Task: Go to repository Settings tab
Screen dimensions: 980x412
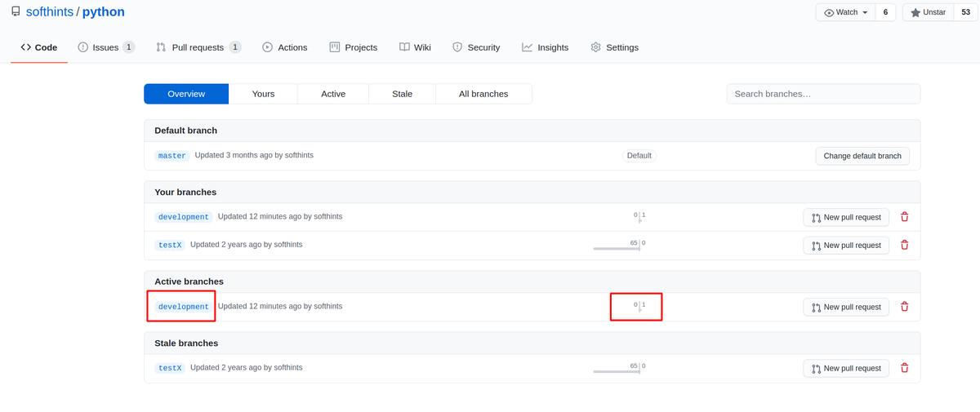Action: point(614,47)
